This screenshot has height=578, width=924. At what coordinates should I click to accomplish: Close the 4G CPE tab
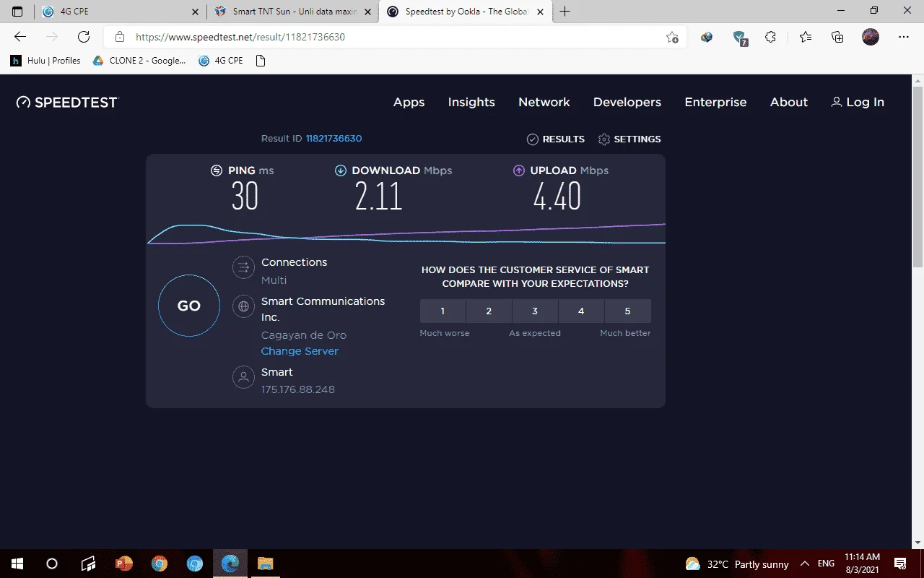point(196,12)
